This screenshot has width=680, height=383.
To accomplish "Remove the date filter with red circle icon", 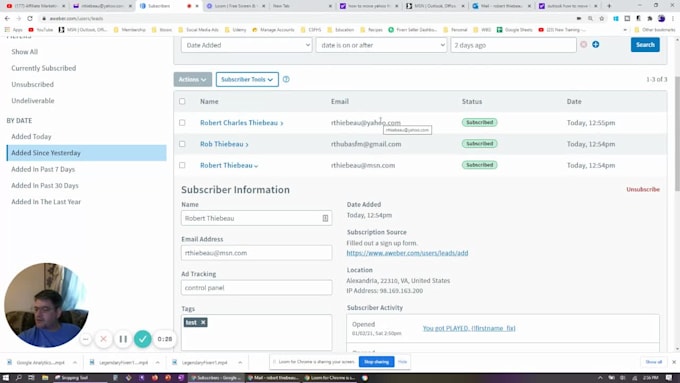I will pyautogui.click(x=584, y=45).
